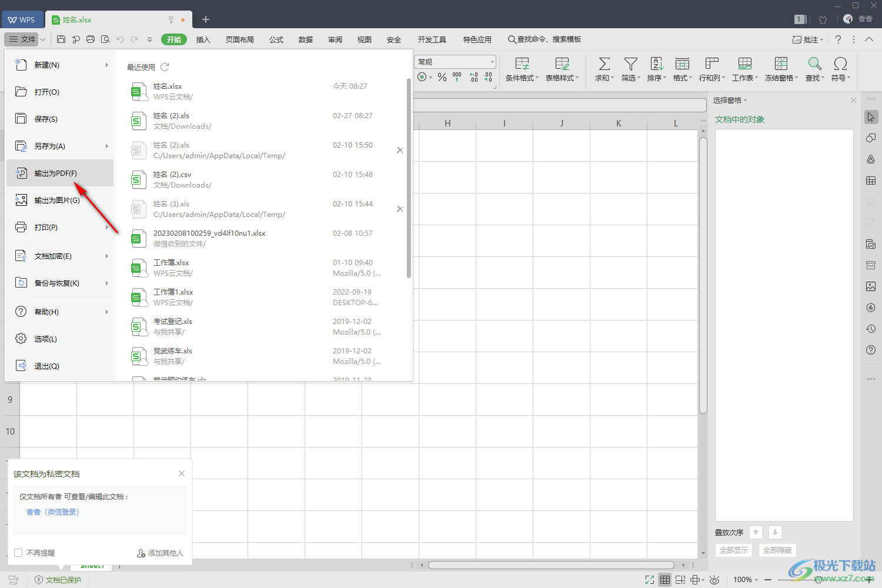Switch to the 插入 ribbon tab
This screenshot has width=882, height=588.
[x=203, y=39]
